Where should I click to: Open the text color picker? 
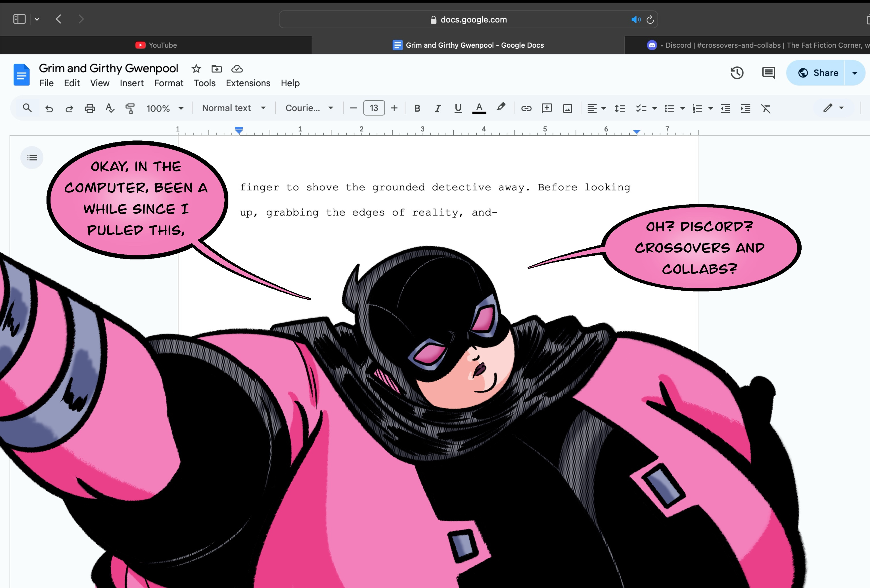(x=479, y=108)
